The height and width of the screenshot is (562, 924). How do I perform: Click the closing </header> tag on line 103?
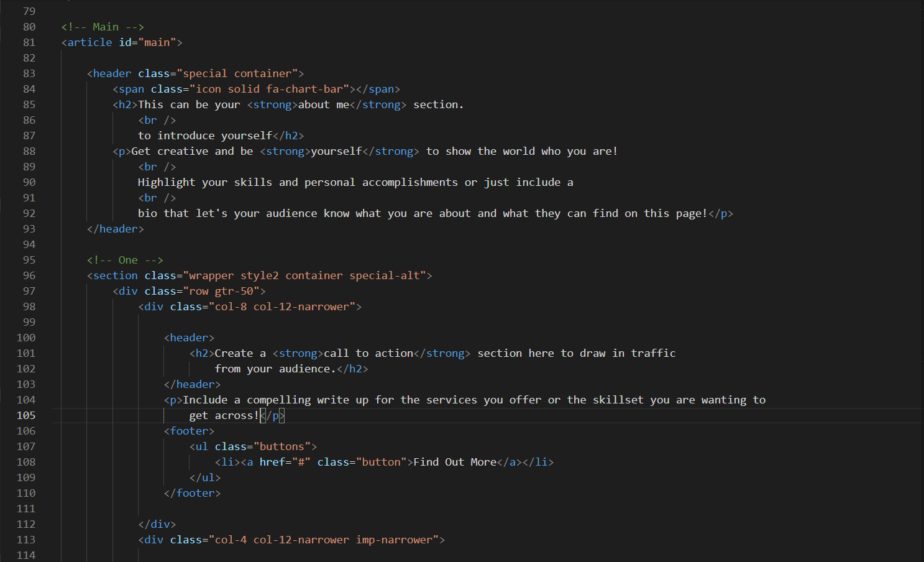coord(193,384)
